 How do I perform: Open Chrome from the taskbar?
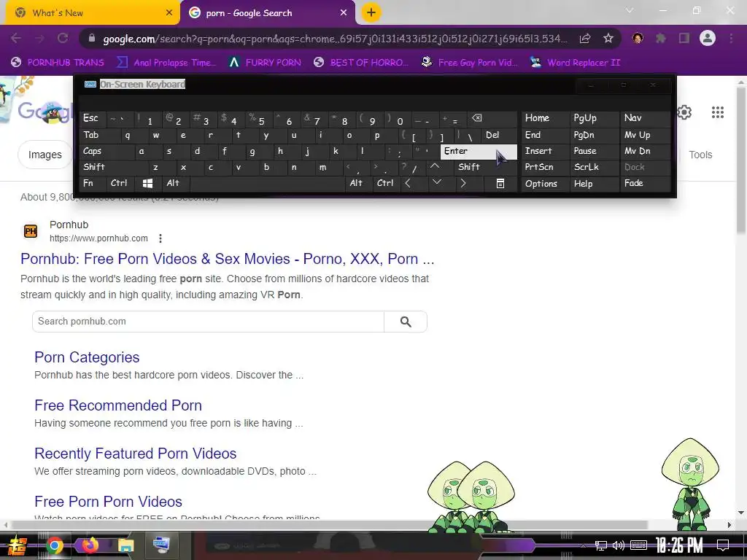(55, 545)
